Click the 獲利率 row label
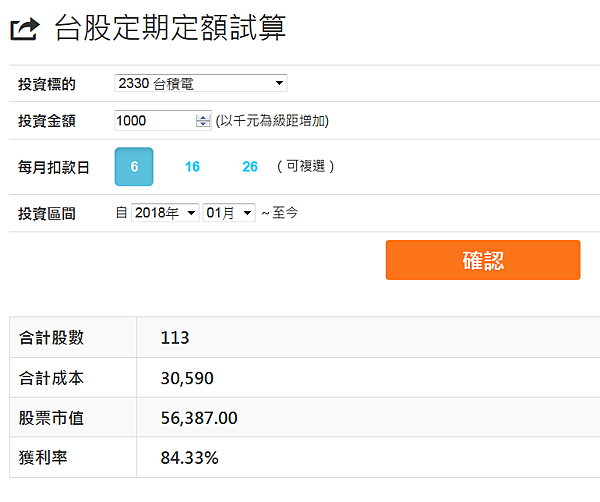 pyautogui.click(x=43, y=458)
